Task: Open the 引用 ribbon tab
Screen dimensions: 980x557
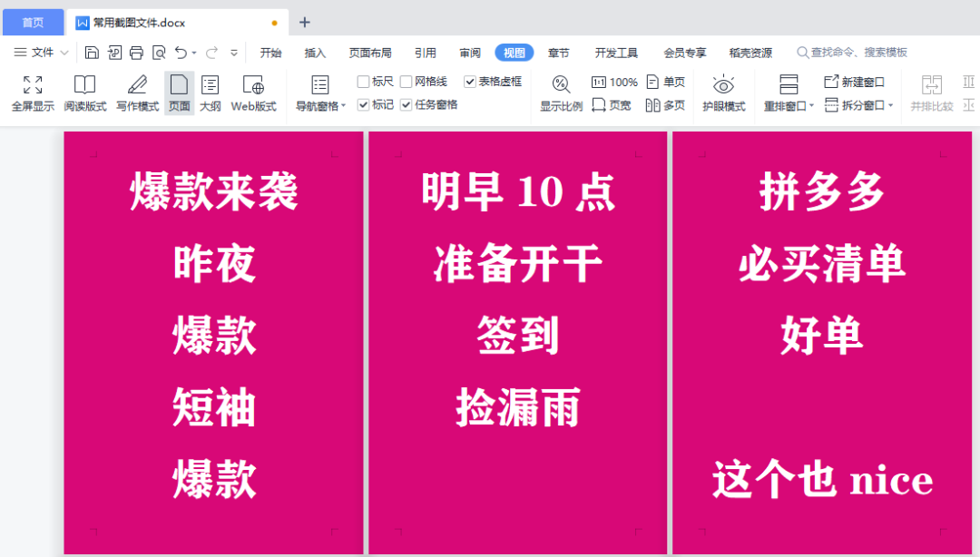Action: point(425,53)
